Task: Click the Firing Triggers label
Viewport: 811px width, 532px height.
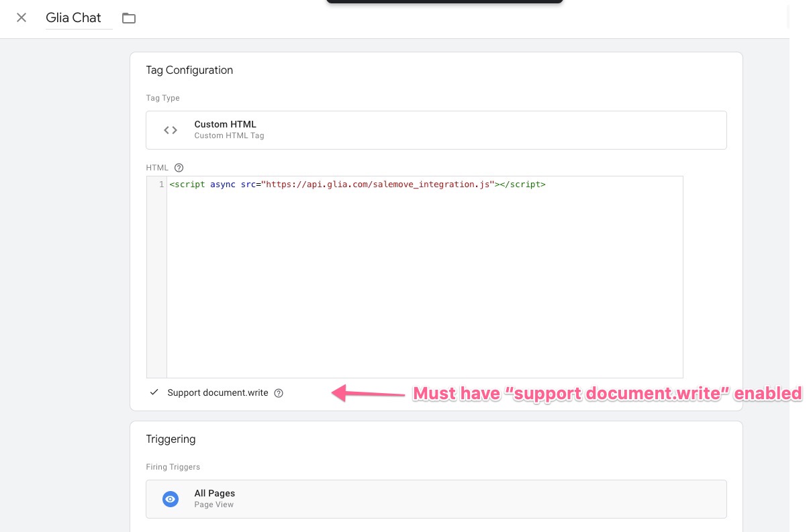Action: [x=173, y=467]
